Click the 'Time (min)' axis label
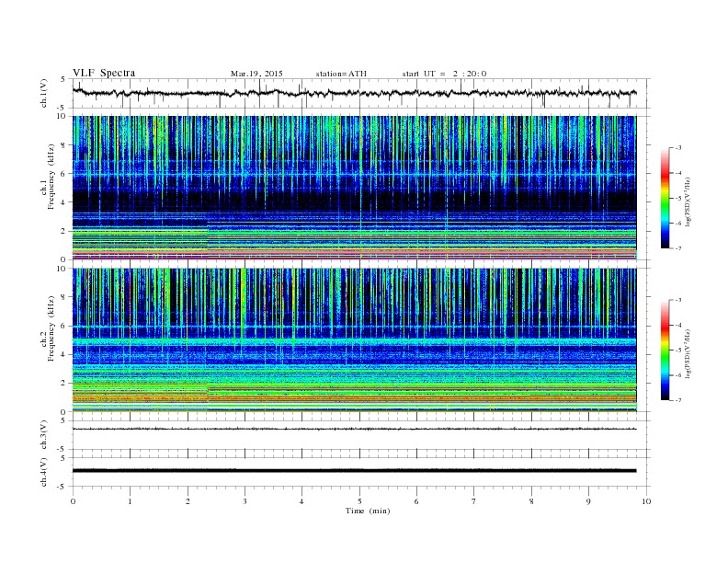Viewport: 728px width, 563px height. pos(368,511)
